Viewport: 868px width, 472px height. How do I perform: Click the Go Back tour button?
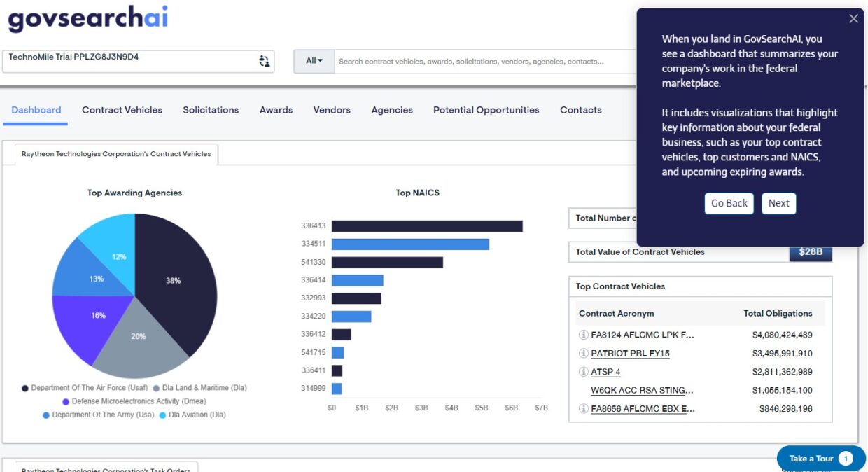point(729,203)
